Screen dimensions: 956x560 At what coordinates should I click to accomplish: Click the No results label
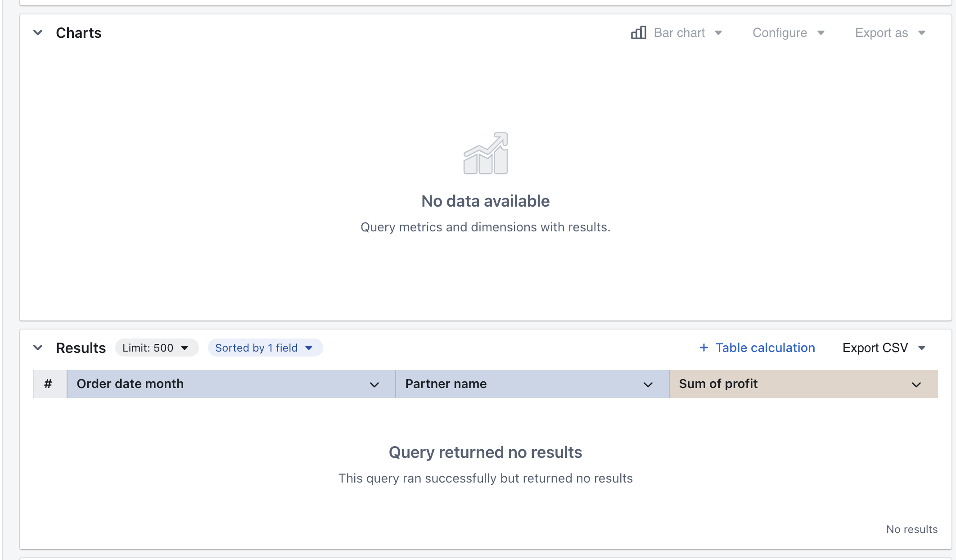coord(911,529)
